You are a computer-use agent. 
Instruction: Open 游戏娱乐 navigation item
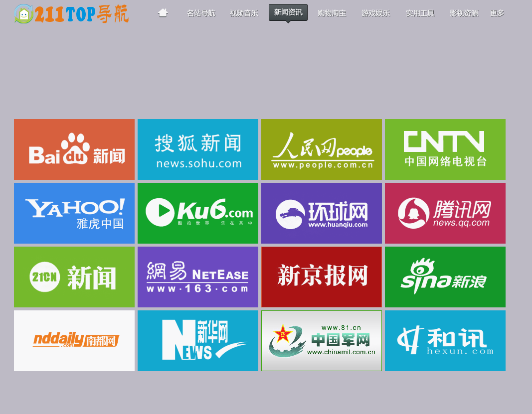pyautogui.click(x=375, y=13)
